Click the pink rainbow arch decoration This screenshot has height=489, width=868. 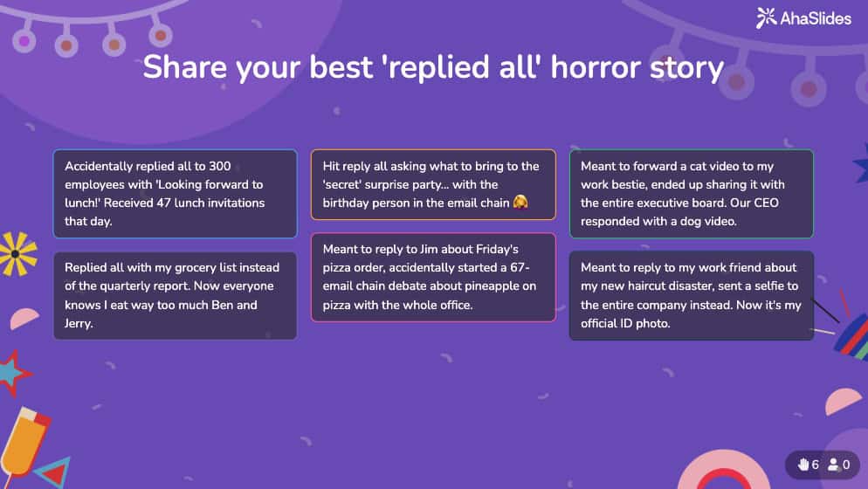(722, 471)
